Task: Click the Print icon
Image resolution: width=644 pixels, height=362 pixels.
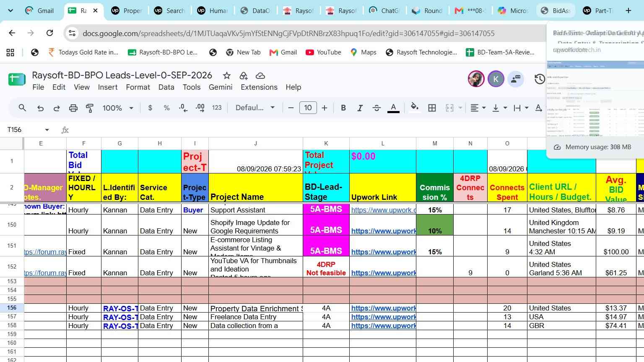Action: point(73,108)
